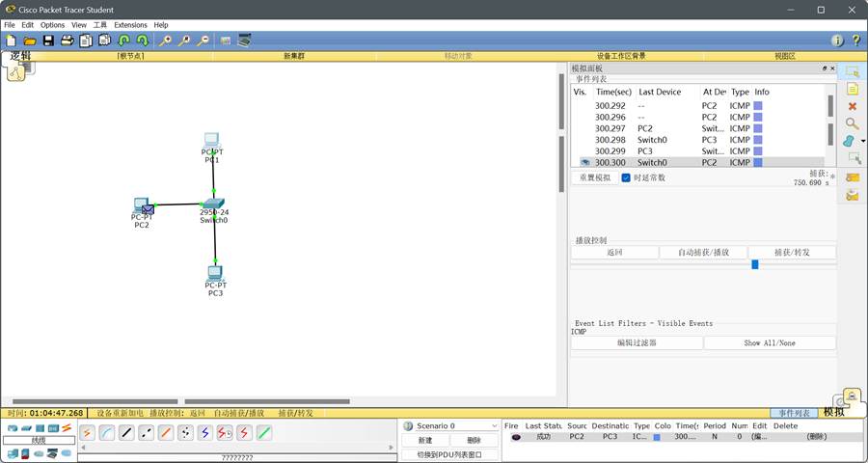Click the 返回 button in playback controls
Image resolution: width=868 pixels, height=463 pixels.
(x=614, y=252)
